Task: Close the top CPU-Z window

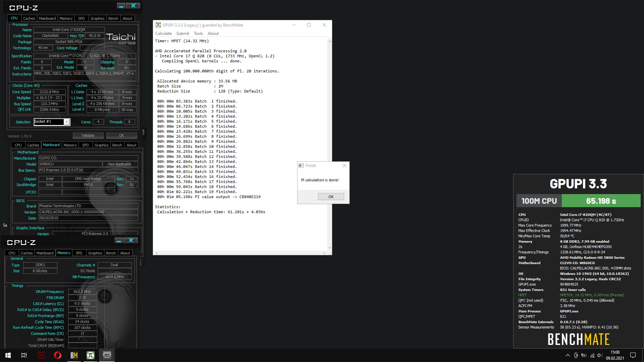Action: [133, 6]
